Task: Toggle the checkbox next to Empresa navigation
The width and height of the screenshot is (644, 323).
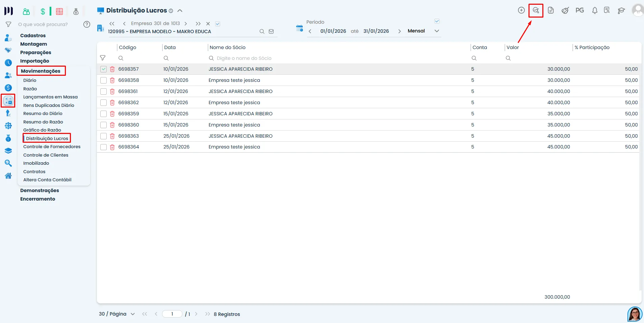Action: click(x=217, y=24)
